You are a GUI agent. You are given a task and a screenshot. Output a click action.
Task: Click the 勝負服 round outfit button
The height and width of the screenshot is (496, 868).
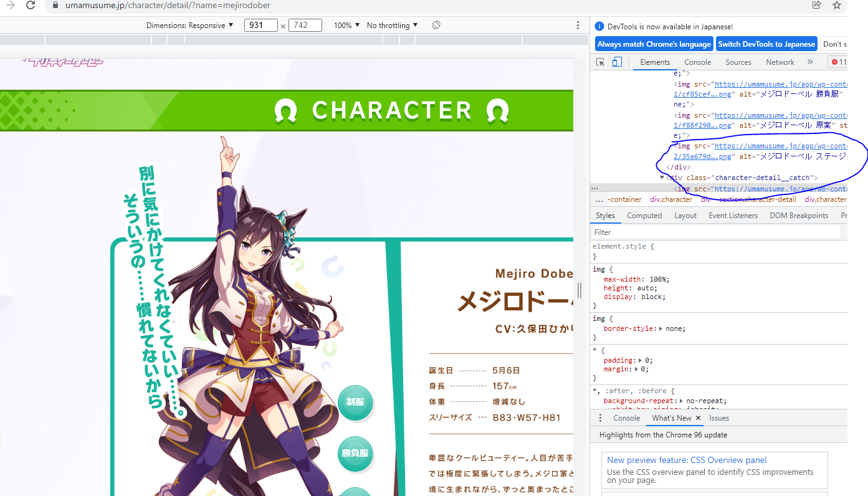tap(355, 453)
